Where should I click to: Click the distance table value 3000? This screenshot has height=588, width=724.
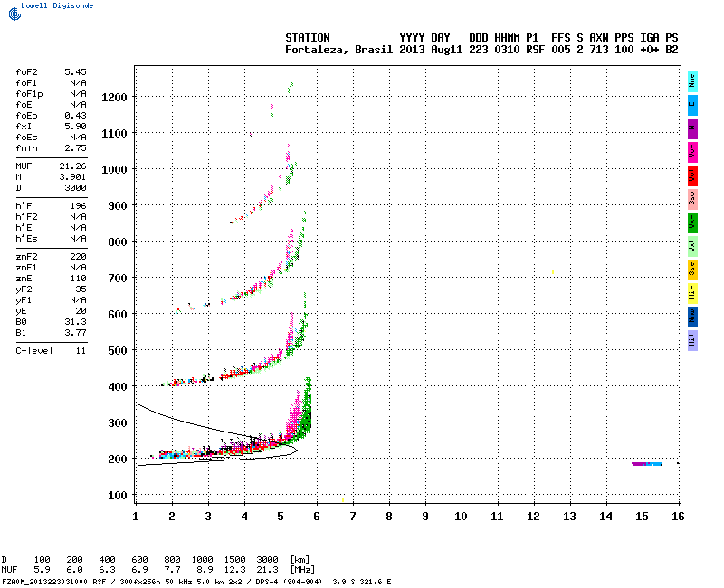(x=267, y=559)
